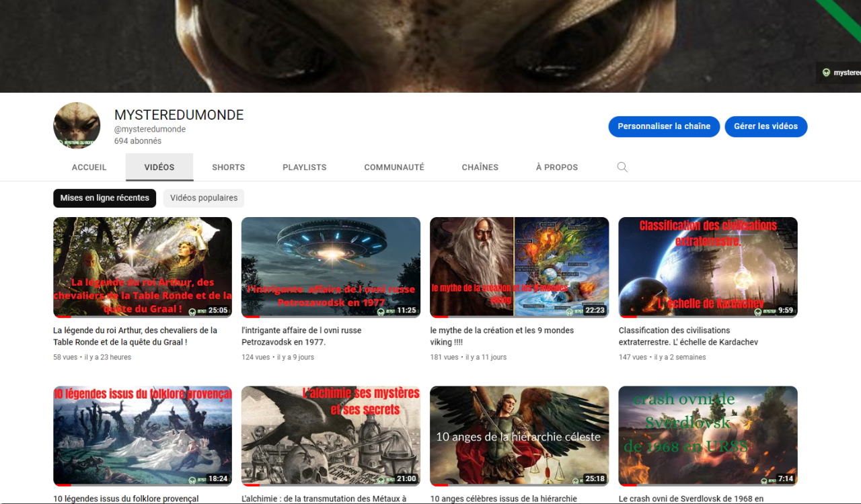Click the channel search magnifier icon

pyautogui.click(x=622, y=167)
